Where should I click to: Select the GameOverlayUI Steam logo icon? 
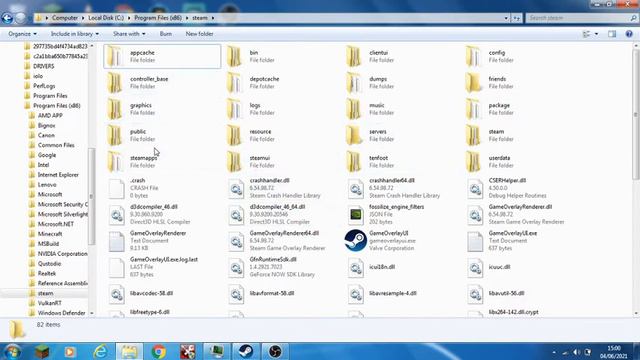coord(356,240)
